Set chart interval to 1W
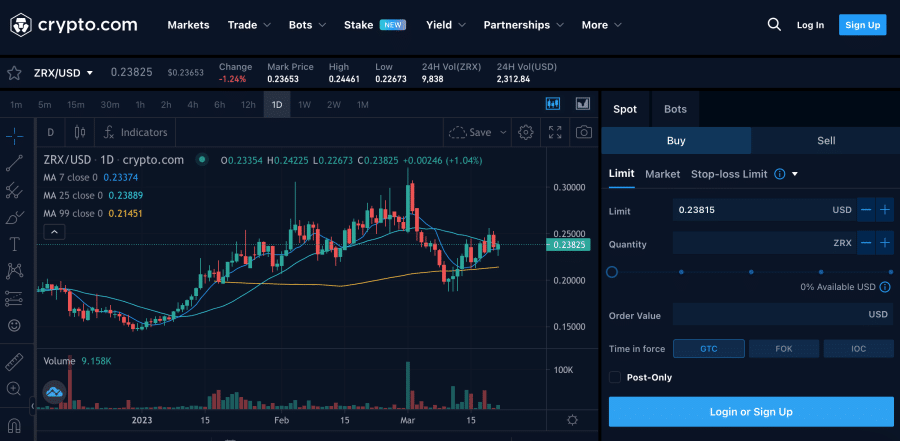This screenshot has width=900, height=441. [304, 105]
